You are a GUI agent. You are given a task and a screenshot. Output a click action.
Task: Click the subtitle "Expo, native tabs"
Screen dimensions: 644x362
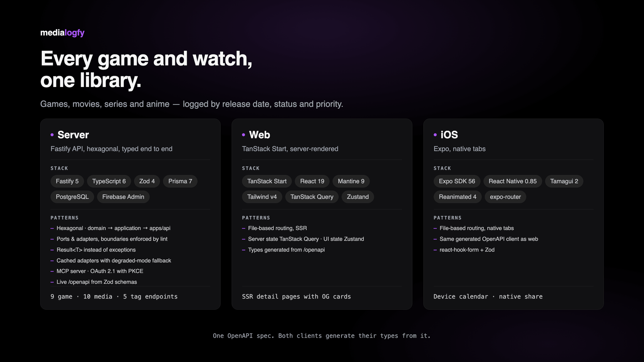pos(459,149)
